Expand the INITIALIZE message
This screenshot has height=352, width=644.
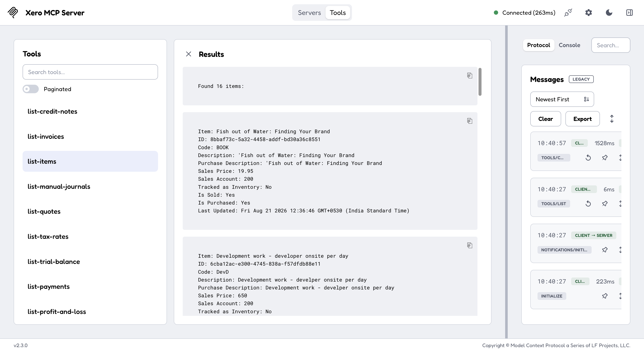(620, 296)
